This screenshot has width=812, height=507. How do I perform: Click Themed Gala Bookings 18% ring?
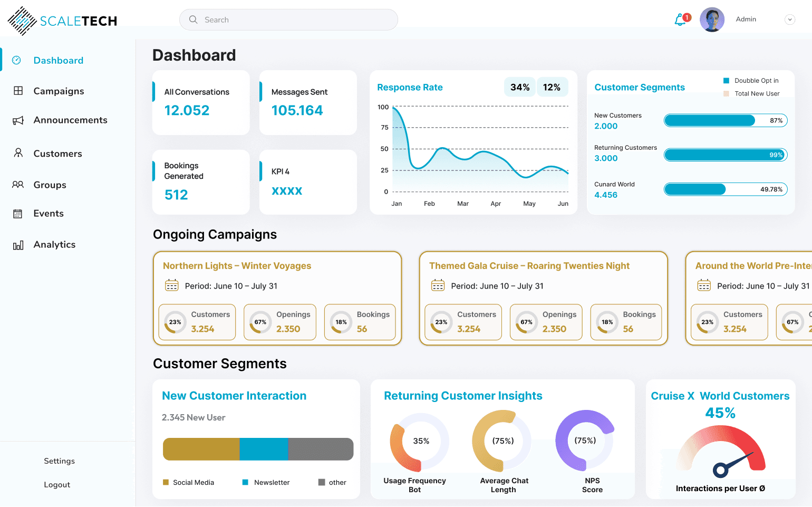pyautogui.click(x=607, y=322)
